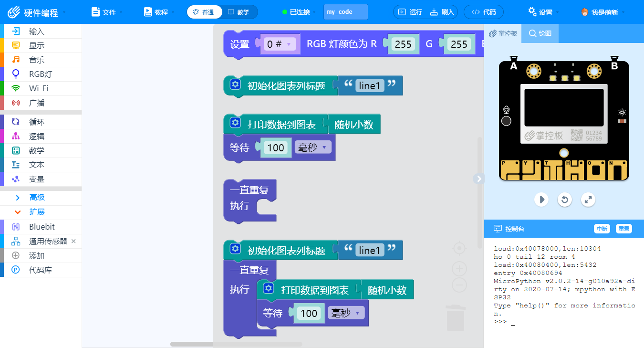Click the 中断 console button
This screenshot has height=348, width=644.
point(602,229)
